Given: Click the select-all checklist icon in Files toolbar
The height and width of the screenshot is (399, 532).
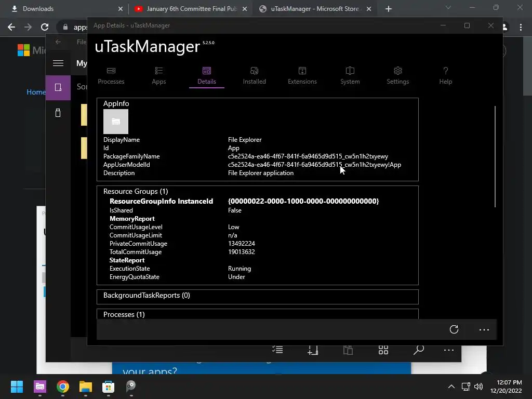Looking at the screenshot, I should point(277,350).
